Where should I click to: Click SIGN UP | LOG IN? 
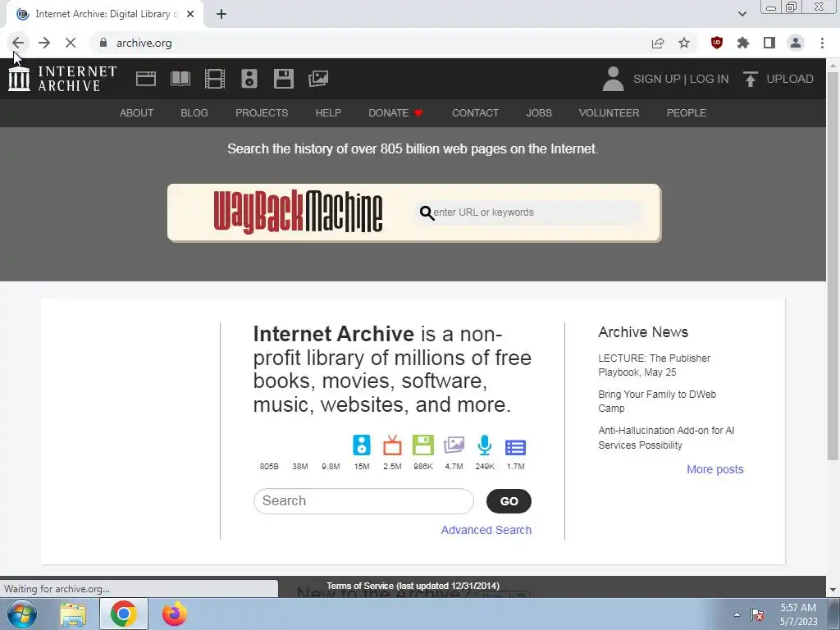tap(681, 79)
